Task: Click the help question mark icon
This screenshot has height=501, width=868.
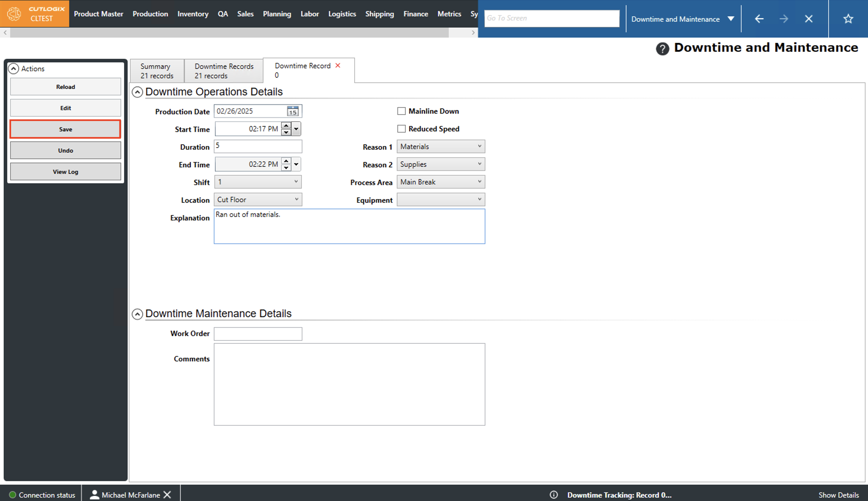Action: (x=662, y=48)
